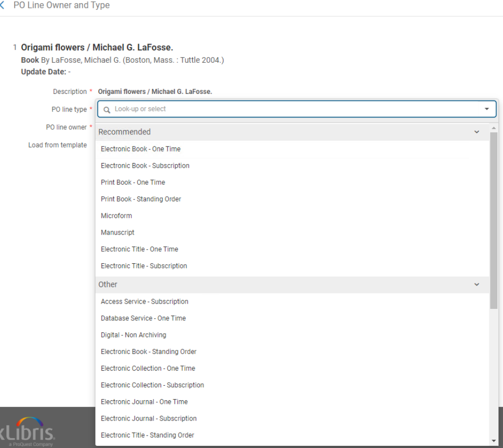
Task: Click the Recommended group header
Action: tap(292, 132)
